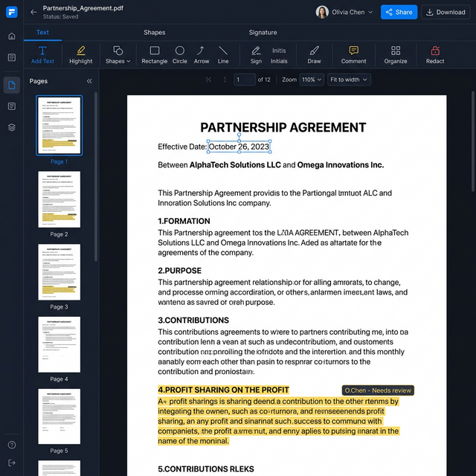The width and height of the screenshot is (476, 476).
Task: Select the Redact tool
Action: (x=434, y=55)
